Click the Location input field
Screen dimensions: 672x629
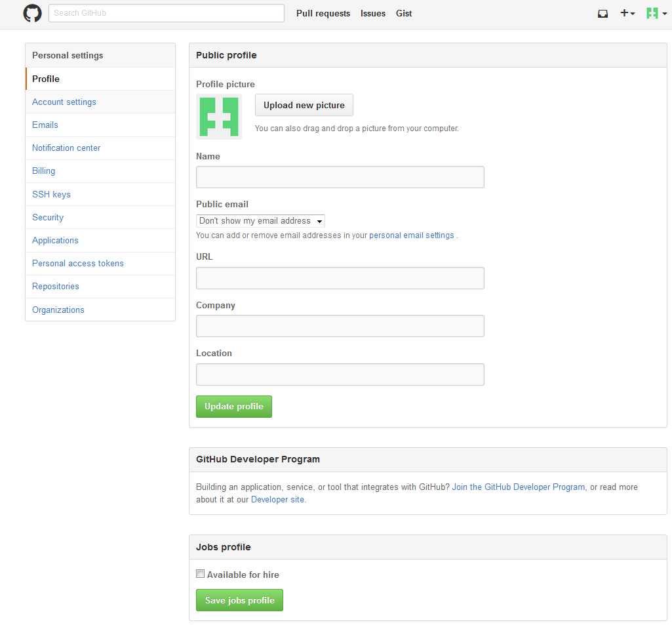coord(340,375)
